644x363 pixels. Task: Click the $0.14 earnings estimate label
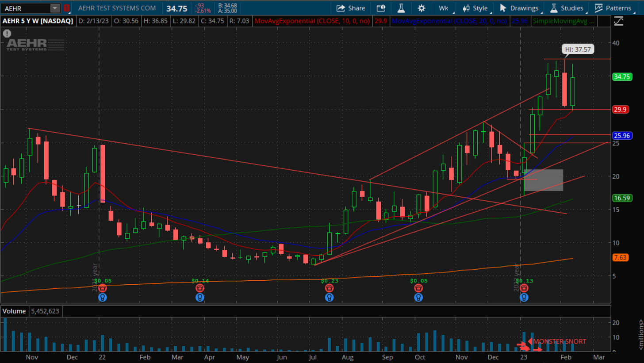pos(200,281)
